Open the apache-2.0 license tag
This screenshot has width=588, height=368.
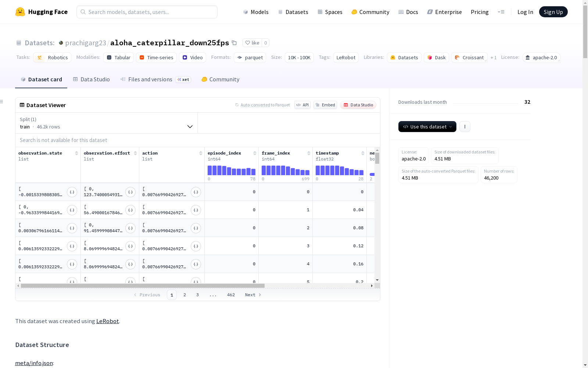(541, 57)
